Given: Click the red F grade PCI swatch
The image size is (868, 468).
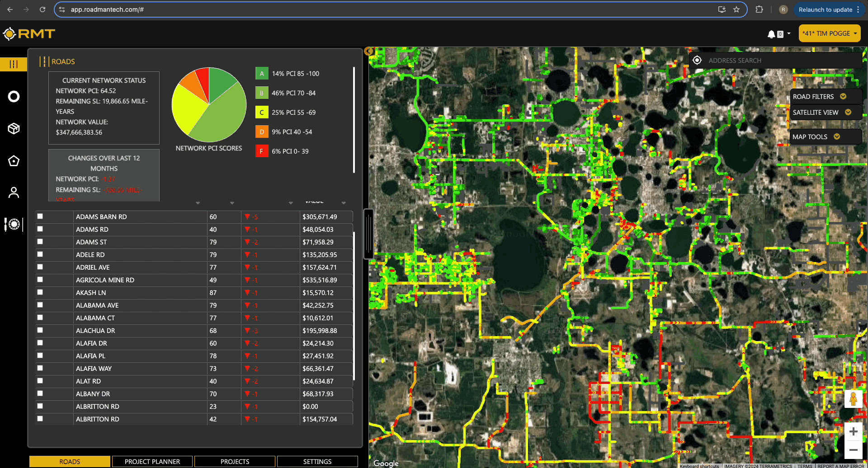Looking at the screenshot, I should click(261, 151).
